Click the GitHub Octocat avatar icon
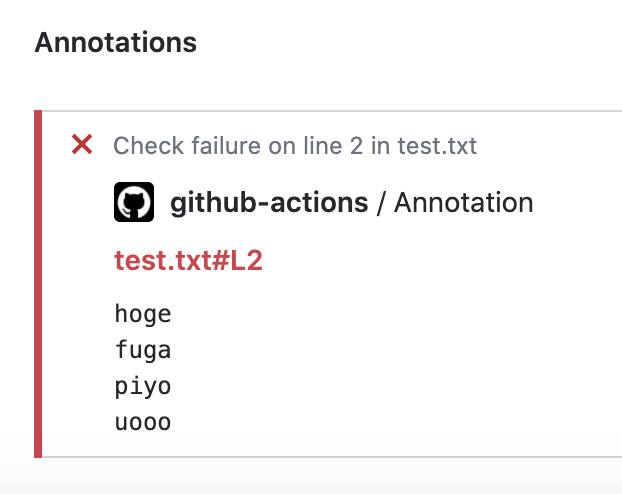This screenshot has width=622, height=494. pyautogui.click(x=134, y=202)
